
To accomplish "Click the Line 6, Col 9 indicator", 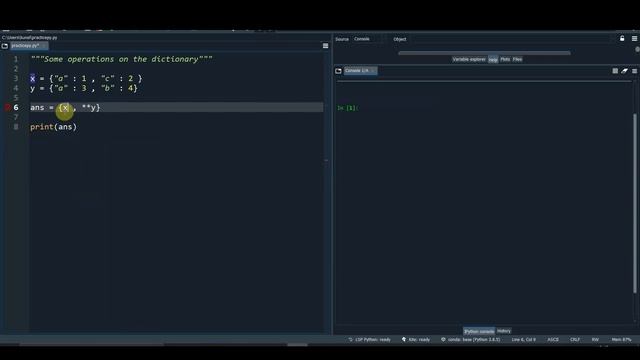I will 523,340.
